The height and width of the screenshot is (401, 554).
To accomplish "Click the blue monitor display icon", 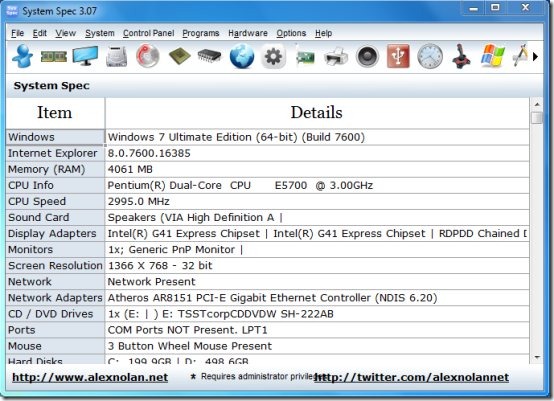I will click(x=85, y=56).
